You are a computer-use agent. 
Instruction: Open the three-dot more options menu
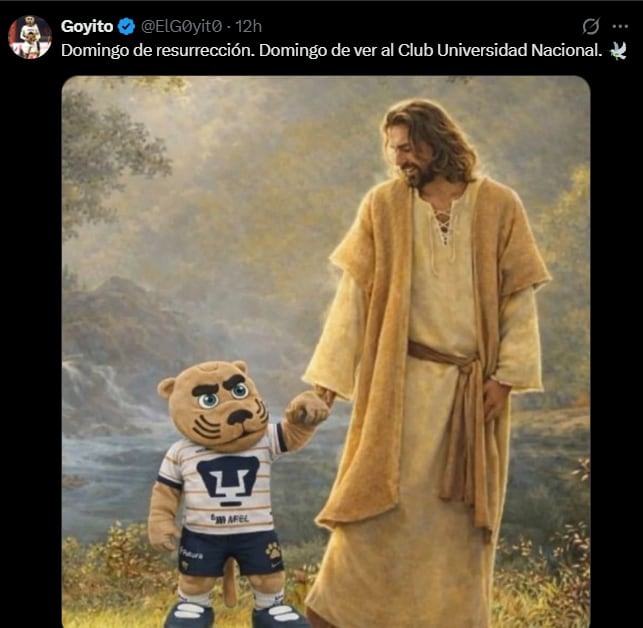click(x=621, y=26)
